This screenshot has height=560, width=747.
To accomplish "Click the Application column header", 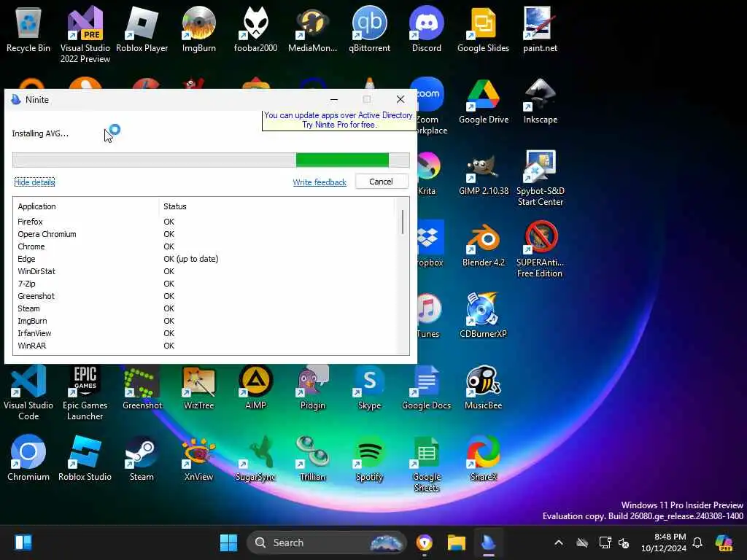I will (86, 206).
